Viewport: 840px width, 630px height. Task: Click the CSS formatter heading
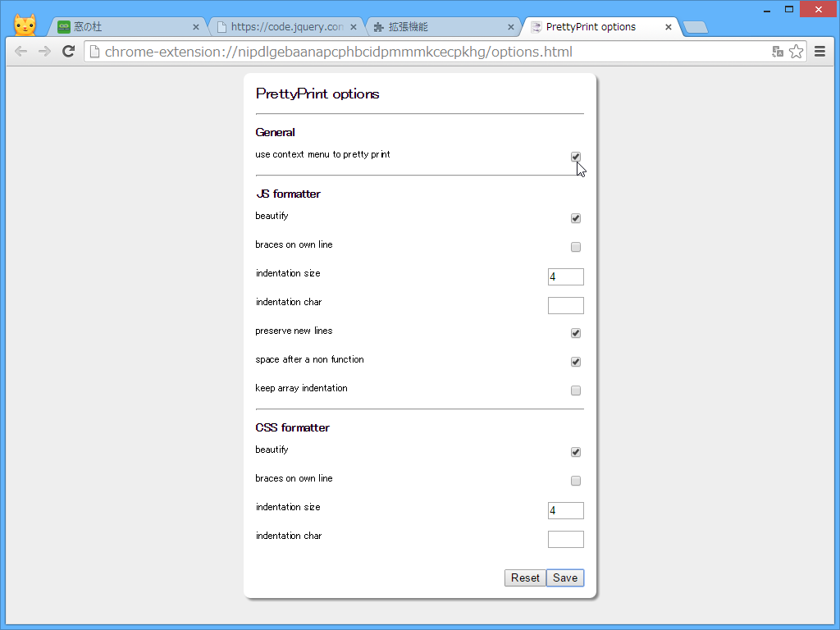pos(293,427)
